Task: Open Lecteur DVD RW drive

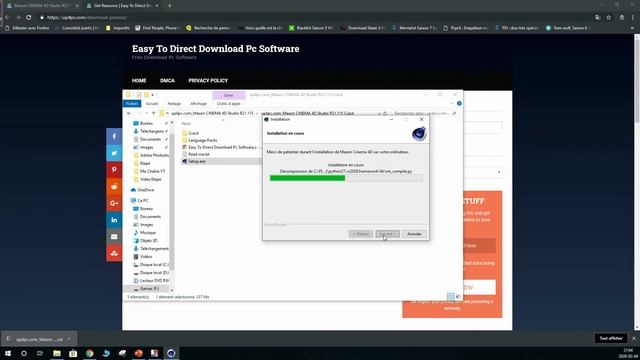Action: pos(154,280)
